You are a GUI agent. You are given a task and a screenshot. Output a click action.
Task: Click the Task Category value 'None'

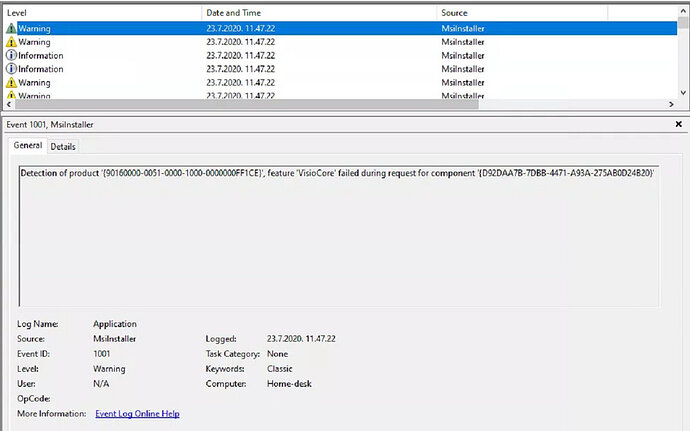tap(277, 354)
